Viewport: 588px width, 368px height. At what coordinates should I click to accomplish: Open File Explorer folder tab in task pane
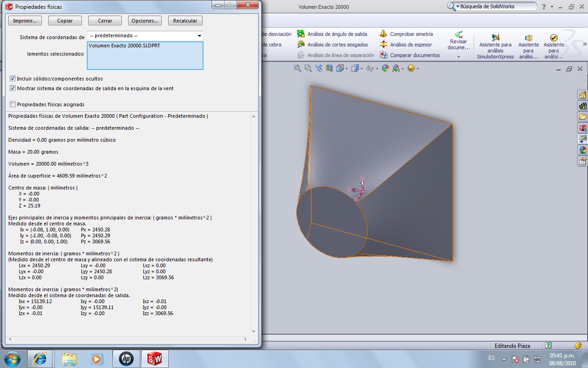[582, 117]
